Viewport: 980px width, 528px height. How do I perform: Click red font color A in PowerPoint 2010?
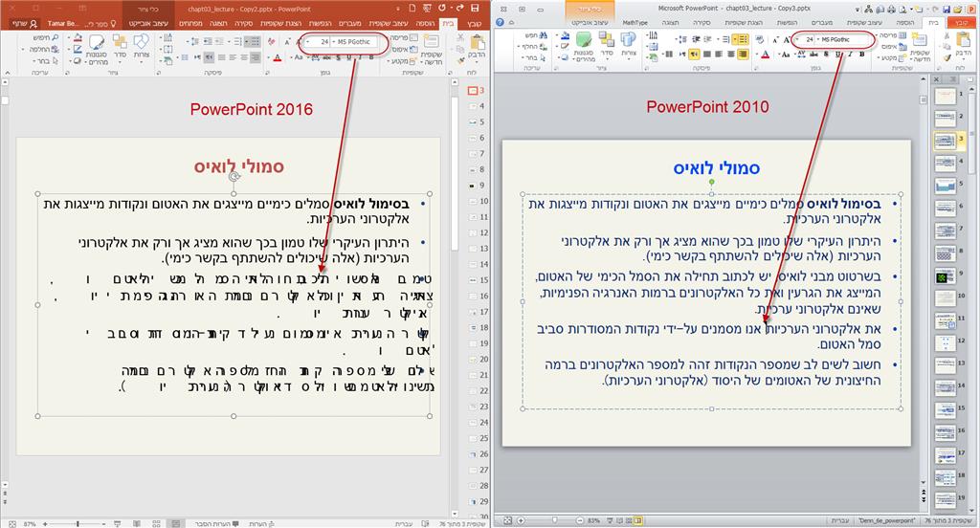coord(765,55)
